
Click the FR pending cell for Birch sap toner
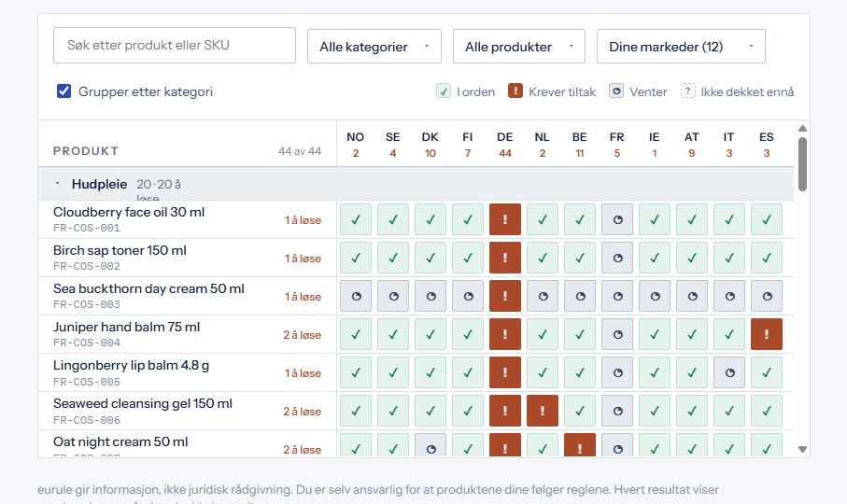click(x=617, y=258)
